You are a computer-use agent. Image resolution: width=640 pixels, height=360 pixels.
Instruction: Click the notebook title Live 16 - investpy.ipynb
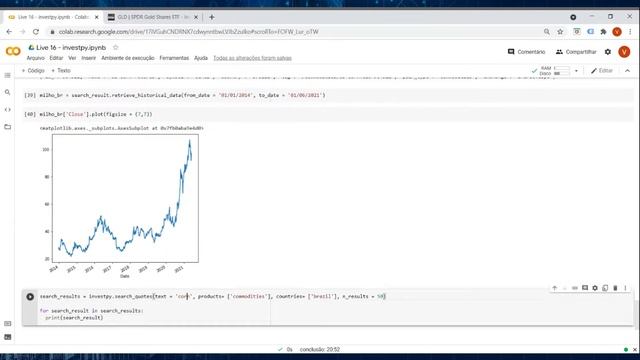(x=71, y=48)
